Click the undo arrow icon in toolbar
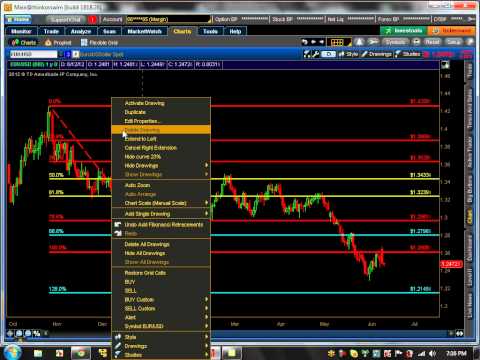The width and height of the screenshot is (480, 360). 304,42
